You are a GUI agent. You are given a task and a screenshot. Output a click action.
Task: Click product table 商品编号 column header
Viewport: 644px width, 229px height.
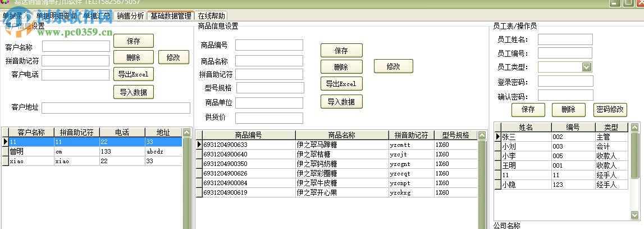click(x=249, y=135)
